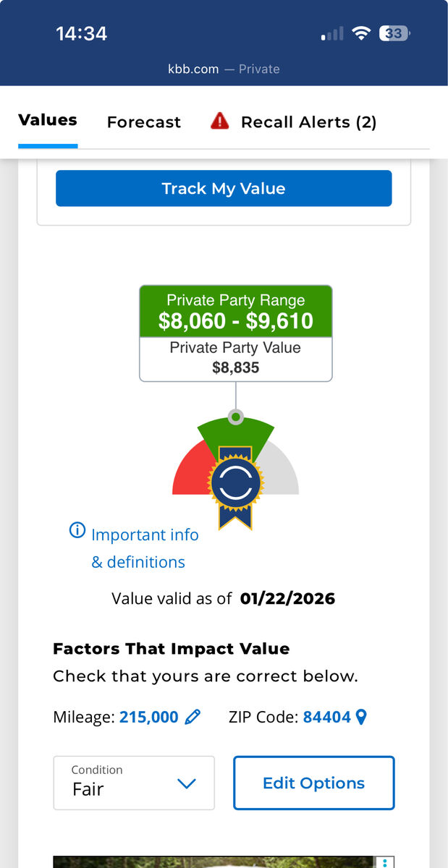
Task: Switch to the Forecast tab
Action: (143, 122)
